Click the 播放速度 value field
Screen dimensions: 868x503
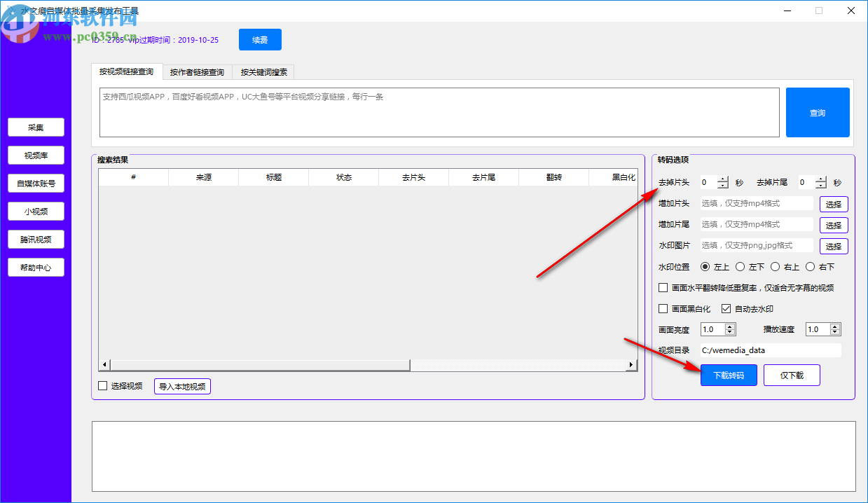click(818, 329)
